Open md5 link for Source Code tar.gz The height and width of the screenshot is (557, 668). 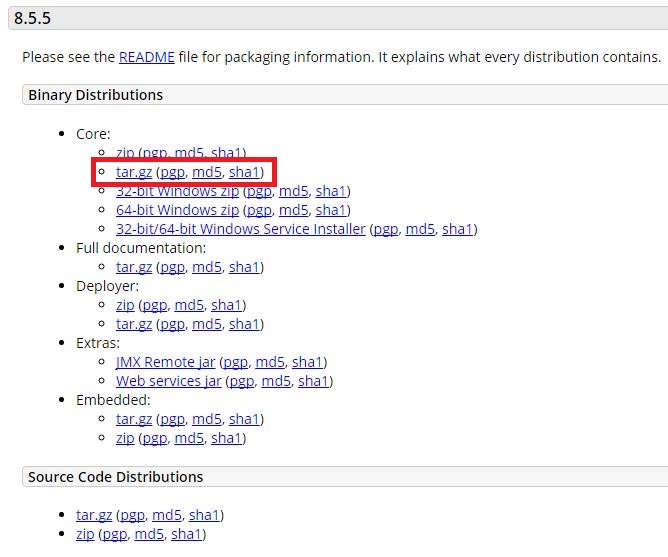coord(167,515)
